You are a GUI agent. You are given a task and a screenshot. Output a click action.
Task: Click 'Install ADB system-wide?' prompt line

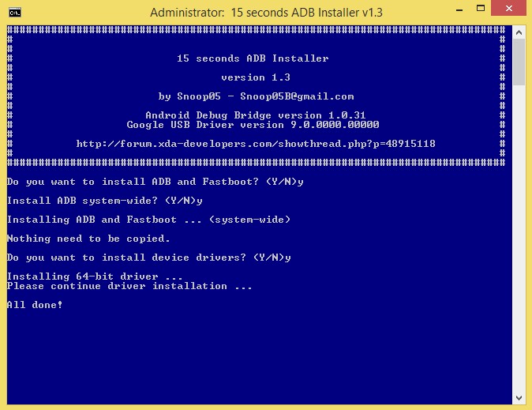coord(105,201)
